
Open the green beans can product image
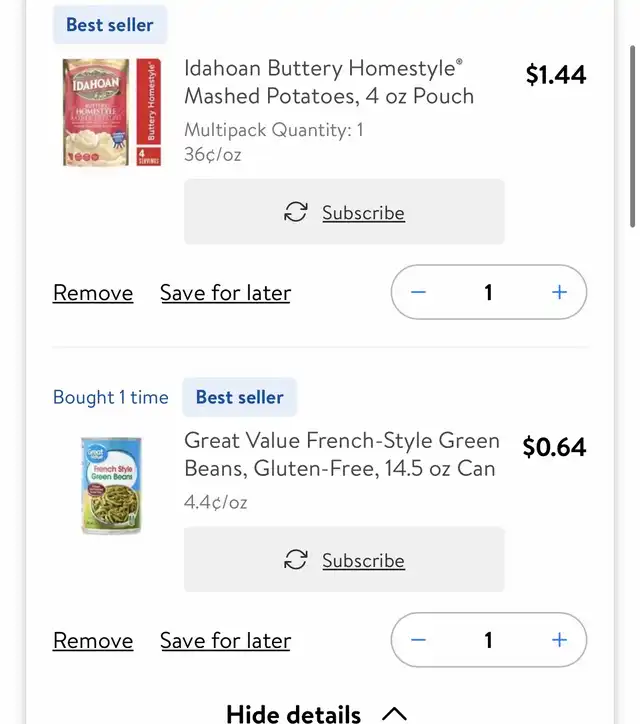[x=111, y=486]
